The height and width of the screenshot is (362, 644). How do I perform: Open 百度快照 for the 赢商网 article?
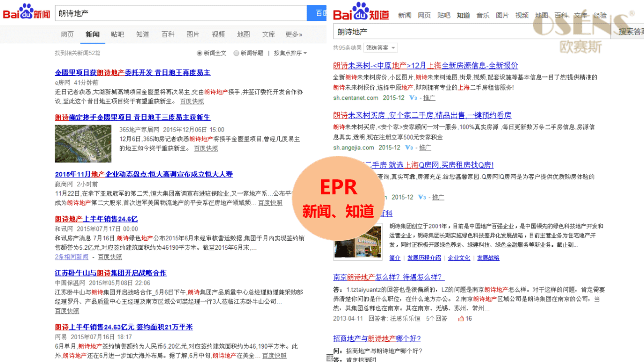pyautogui.click(x=270, y=203)
